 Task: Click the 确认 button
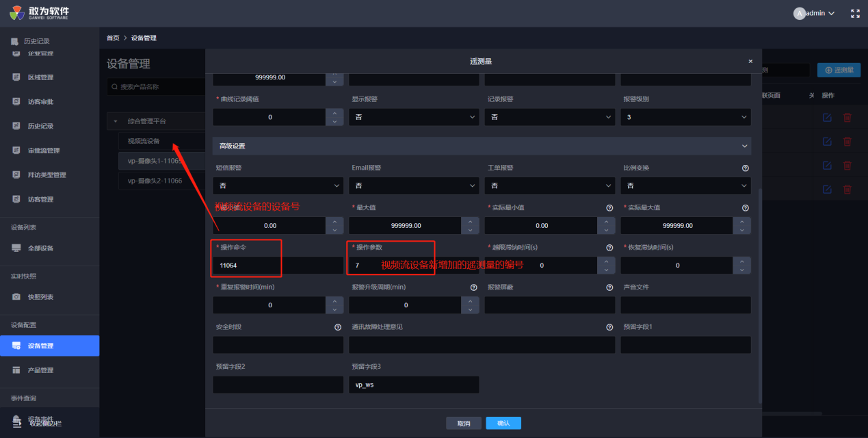click(503, 424)
